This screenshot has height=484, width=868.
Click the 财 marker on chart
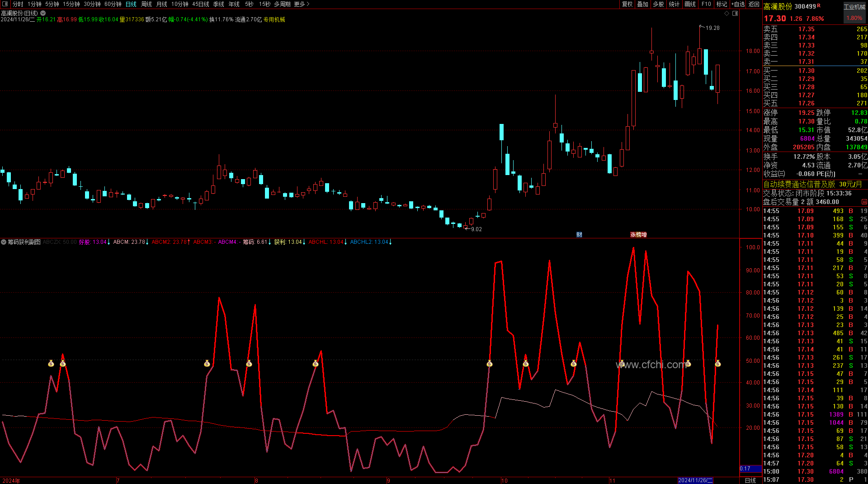click(579, 234)
